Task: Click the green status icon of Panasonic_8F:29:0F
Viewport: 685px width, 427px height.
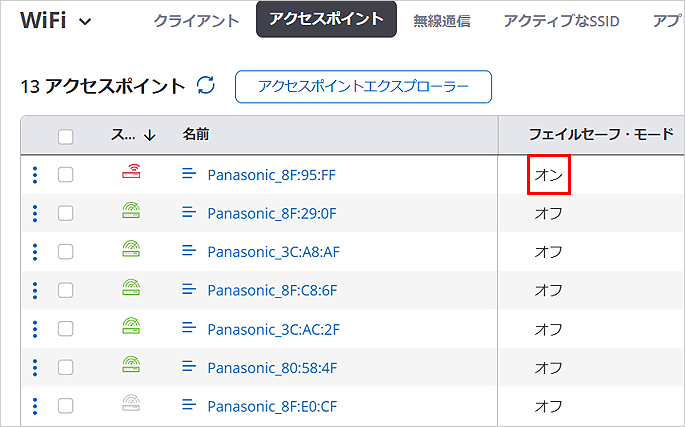Action: tap(131, 210)
